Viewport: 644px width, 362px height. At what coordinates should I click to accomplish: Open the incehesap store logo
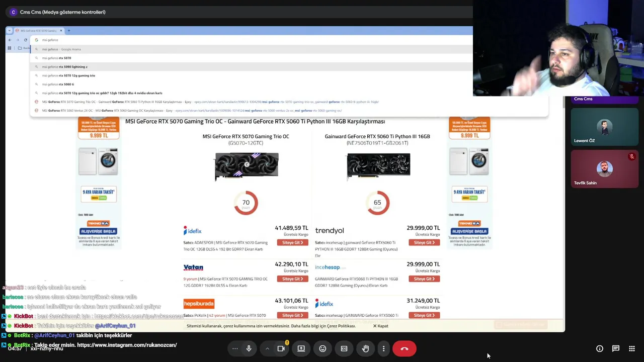pos(331,267)
